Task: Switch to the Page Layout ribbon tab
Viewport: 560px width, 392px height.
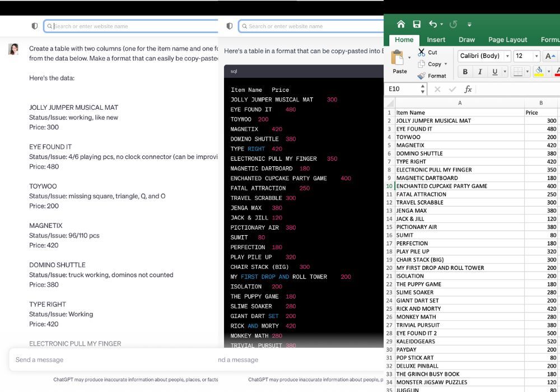Action: (507, 40)
